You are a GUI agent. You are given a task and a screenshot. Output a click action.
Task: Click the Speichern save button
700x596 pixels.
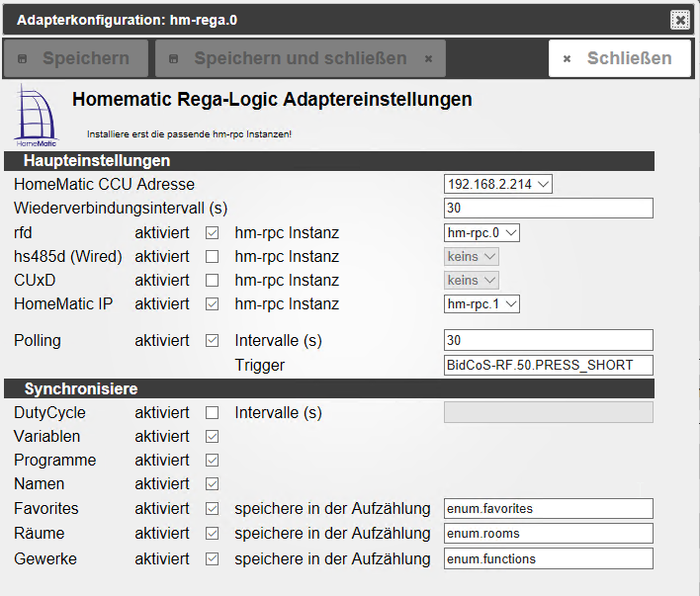click(76, 58)
